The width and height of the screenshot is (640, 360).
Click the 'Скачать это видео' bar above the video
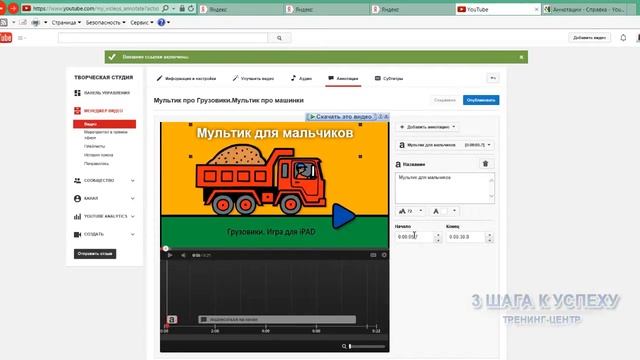347,117
